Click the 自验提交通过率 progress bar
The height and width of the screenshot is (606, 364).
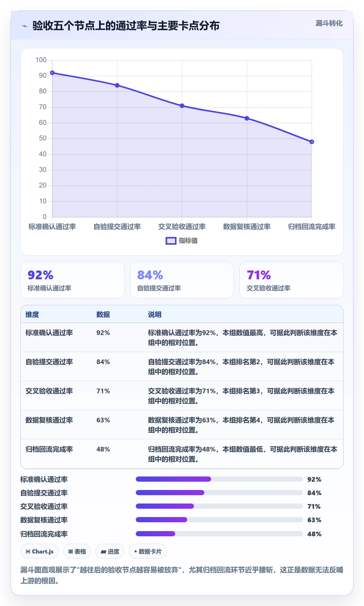219,493
